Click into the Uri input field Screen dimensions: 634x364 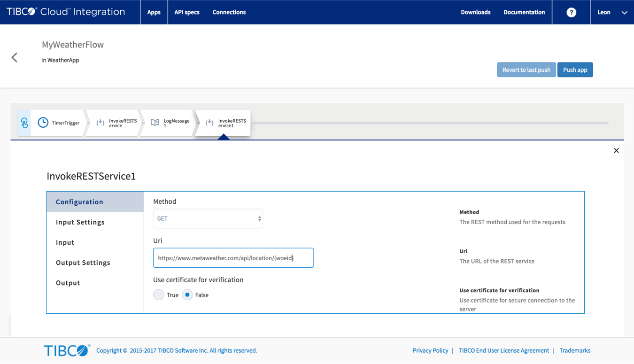click(233, 258)
